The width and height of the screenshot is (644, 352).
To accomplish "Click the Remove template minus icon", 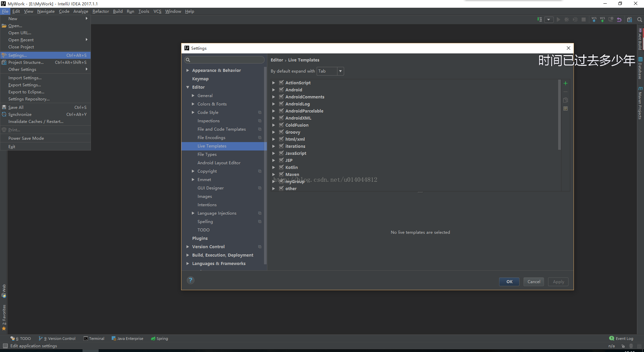I will [x=566, y=92].
